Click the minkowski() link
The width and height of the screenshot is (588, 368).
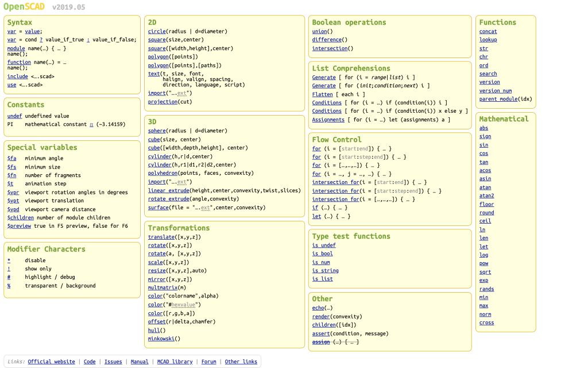[x=161, y=339]
